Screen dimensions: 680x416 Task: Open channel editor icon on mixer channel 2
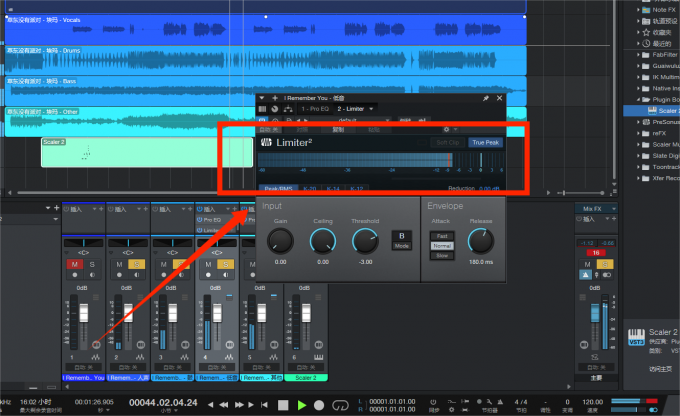141,345
